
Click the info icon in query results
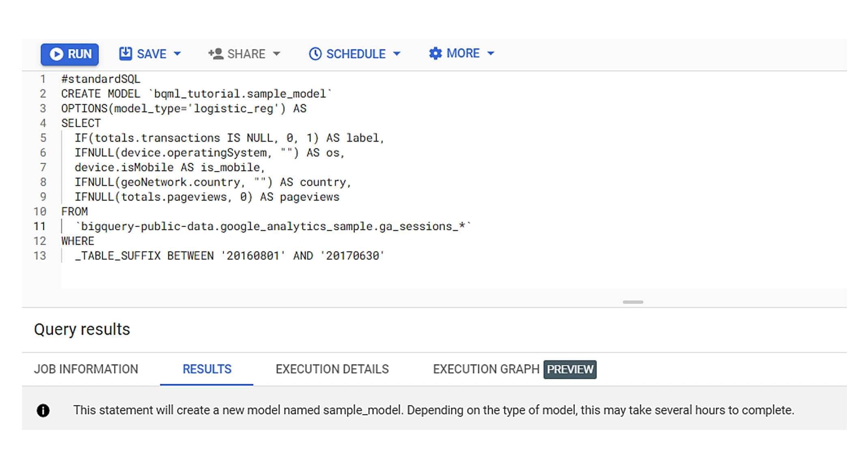click(x=44, y=411)
